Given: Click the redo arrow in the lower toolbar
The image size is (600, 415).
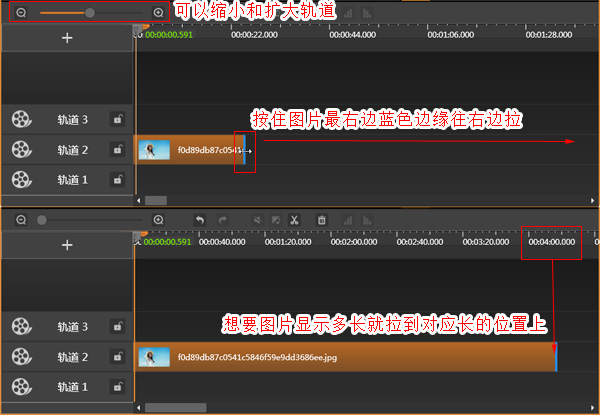Looking at the screenshot, I should [223, 220].
